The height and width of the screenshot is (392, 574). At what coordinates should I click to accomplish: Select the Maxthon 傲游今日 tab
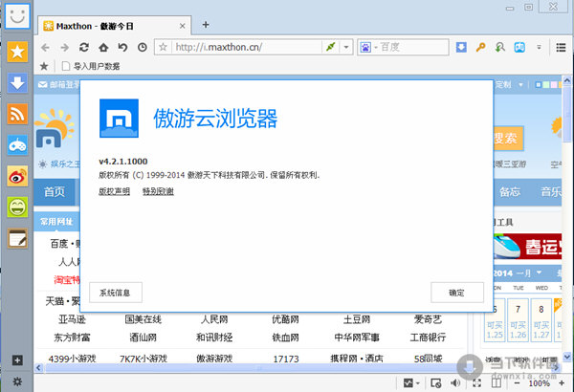[x=114, y=26]
